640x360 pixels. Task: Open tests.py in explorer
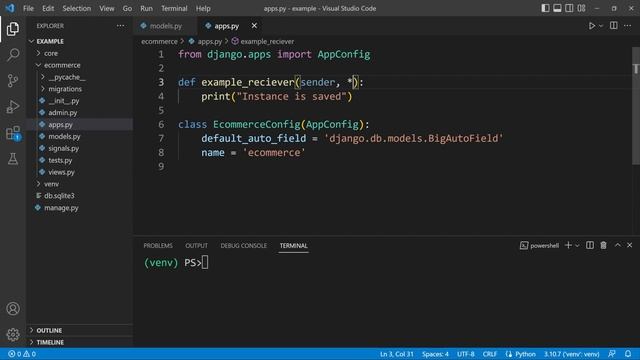click(x=60, y=160)
